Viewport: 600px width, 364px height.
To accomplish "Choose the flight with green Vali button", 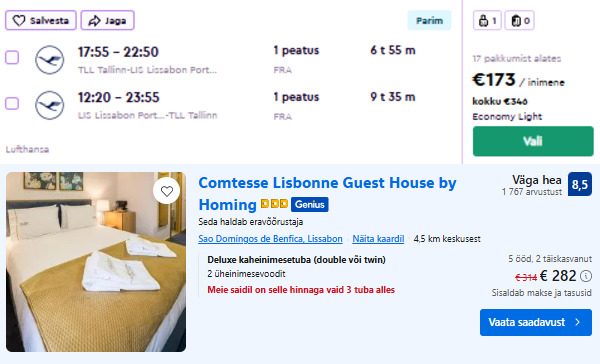I will (533, 141).
